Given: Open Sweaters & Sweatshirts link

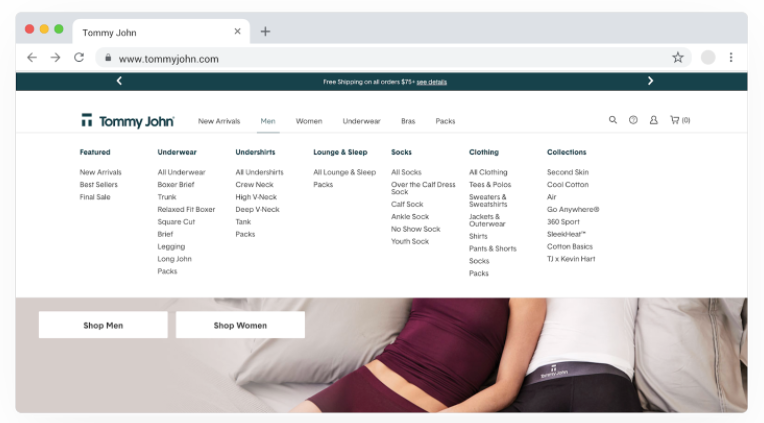Looking at the screenshot, I should coord(488,200).
